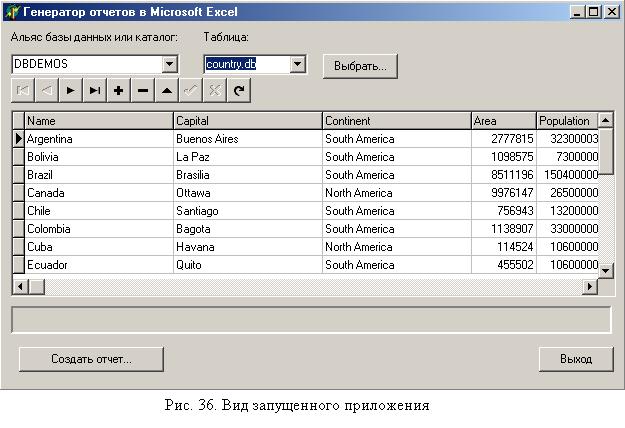Select the Colombia cell
The width and height of the screenshot is (625, 428).
coord(99,228)
